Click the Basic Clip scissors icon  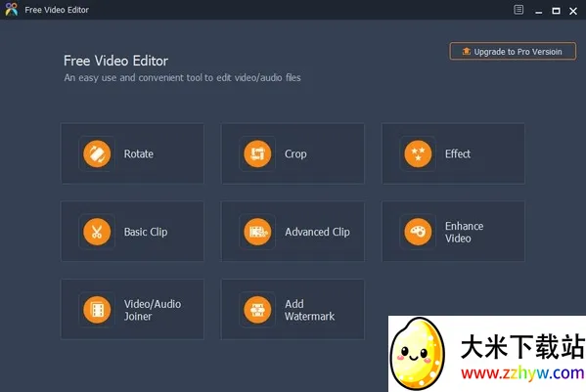coord(97,232)
